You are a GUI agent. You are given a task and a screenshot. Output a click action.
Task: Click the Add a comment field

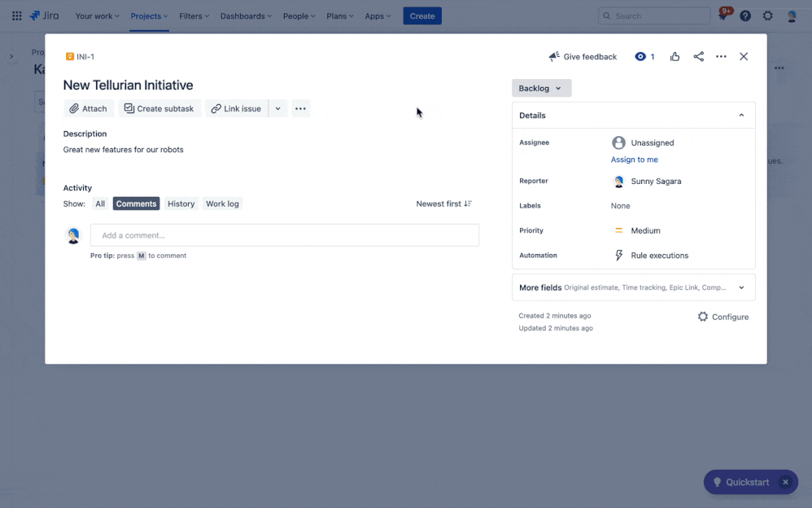click(284, 235)
